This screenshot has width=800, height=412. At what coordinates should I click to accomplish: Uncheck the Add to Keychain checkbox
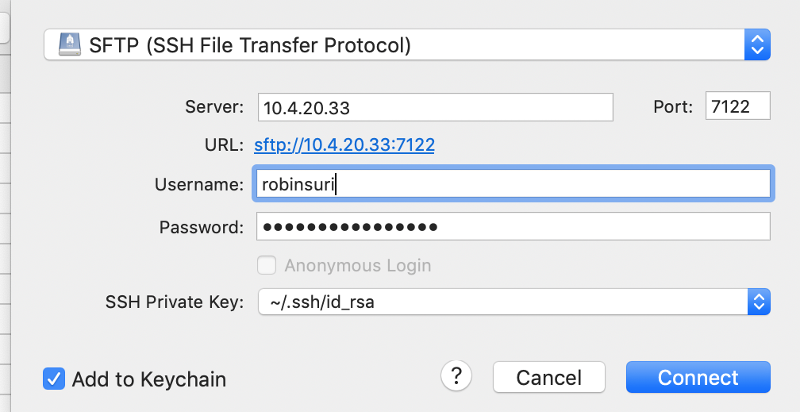pyautogui.click(x=54, y=379)
